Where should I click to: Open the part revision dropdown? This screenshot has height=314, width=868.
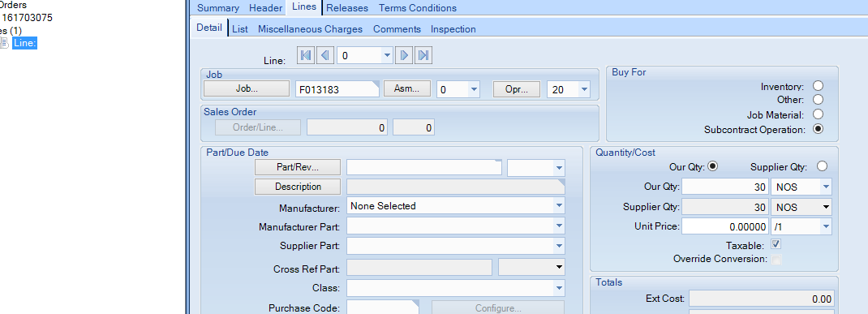[559, 168]
